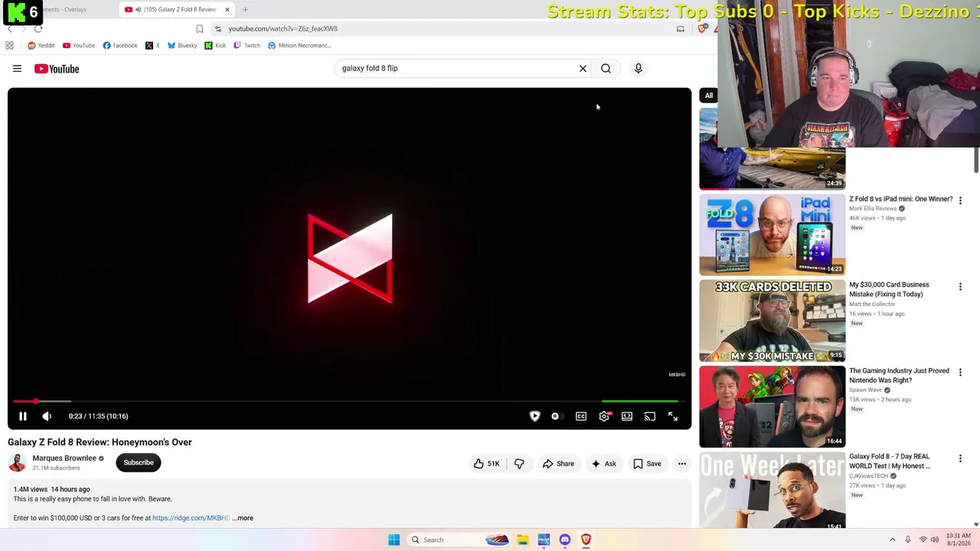This screenshot has width=980, height=551.
Task: Open more actions menu below the video
Action: [681, 464]
